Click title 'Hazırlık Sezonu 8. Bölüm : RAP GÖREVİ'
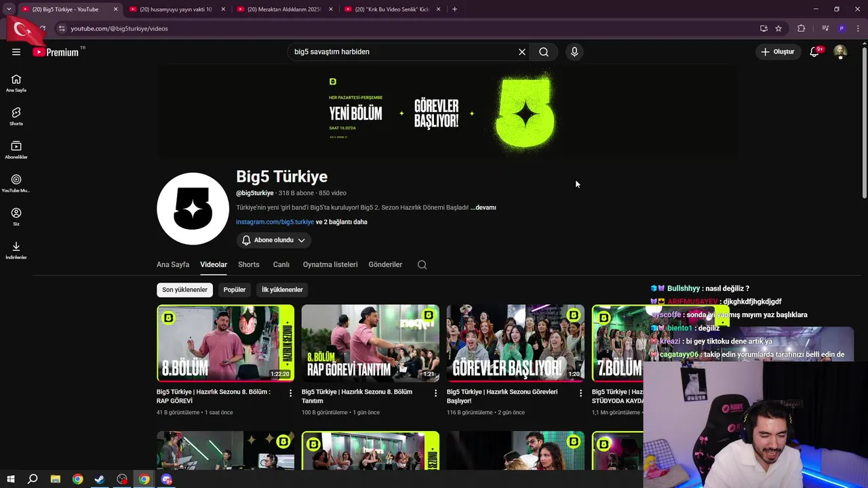Screen dimensions: 868x488 (x=213, y=396)
